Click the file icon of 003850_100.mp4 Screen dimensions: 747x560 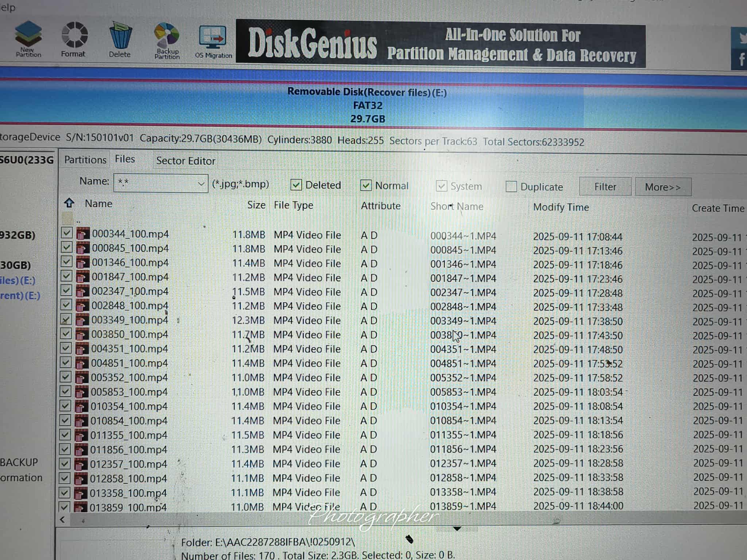[82, 334]
